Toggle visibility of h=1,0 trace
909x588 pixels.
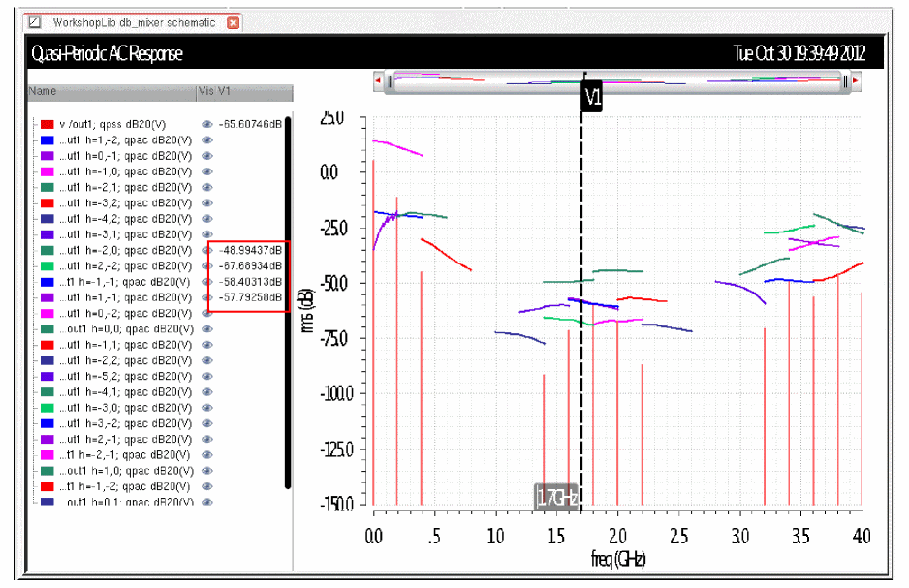click(x=207, y=471)
